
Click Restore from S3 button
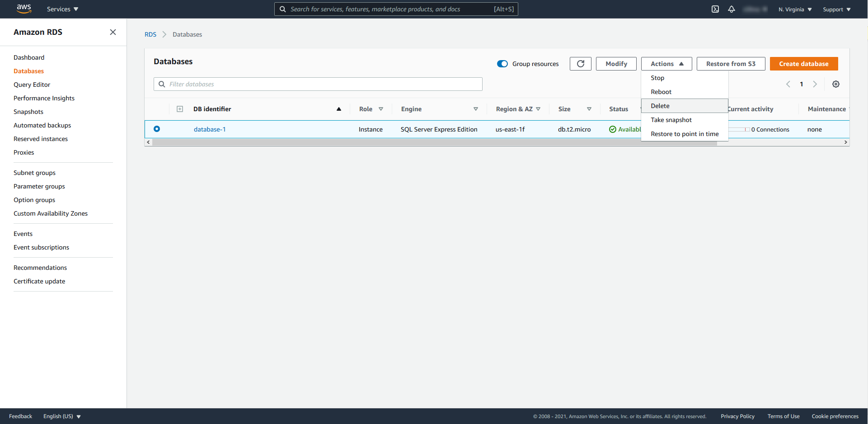coord(731,64)
